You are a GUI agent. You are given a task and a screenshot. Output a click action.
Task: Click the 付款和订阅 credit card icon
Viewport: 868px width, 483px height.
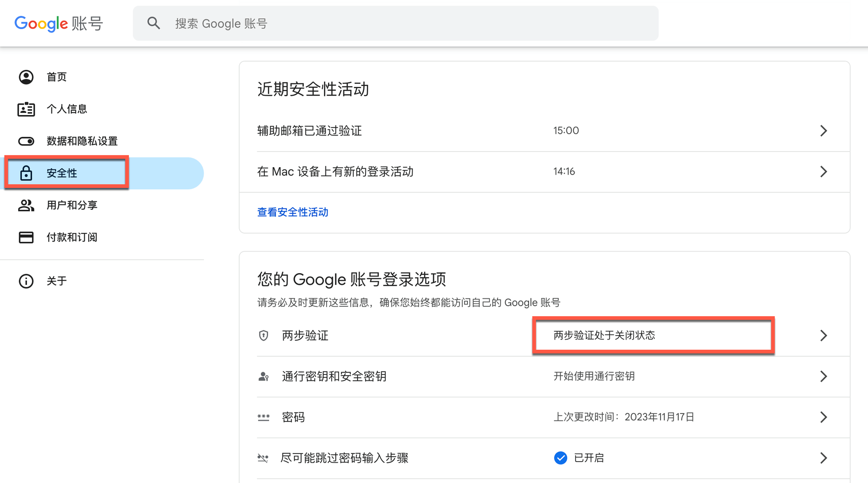[26, 237]
